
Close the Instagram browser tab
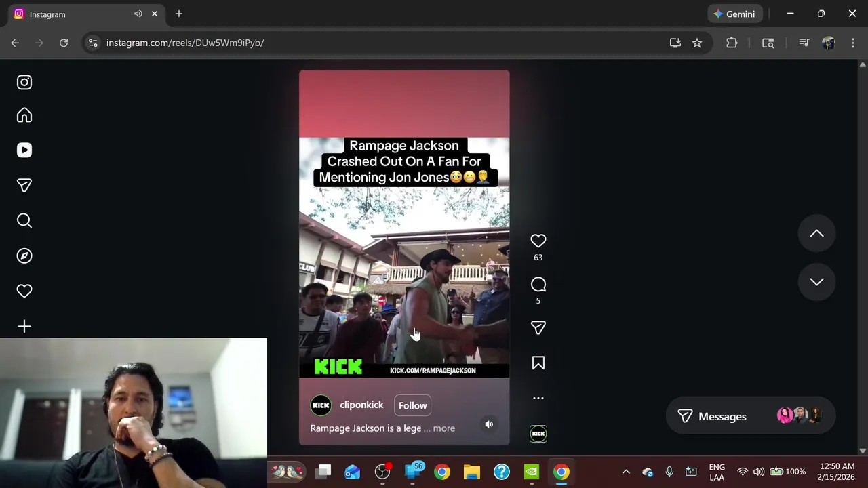pyautogui.click(x=155, y=14)
